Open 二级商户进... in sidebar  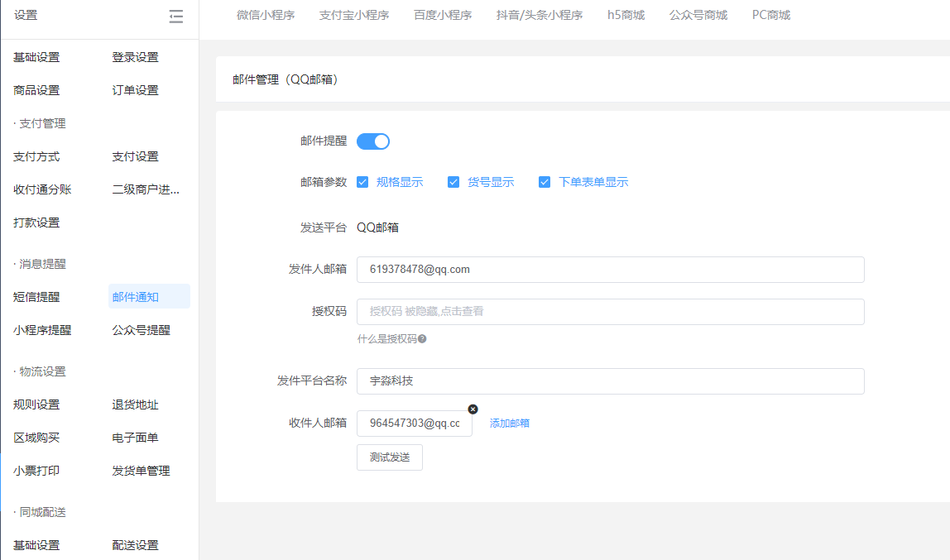pyautogui.click(x=146, y=189)
